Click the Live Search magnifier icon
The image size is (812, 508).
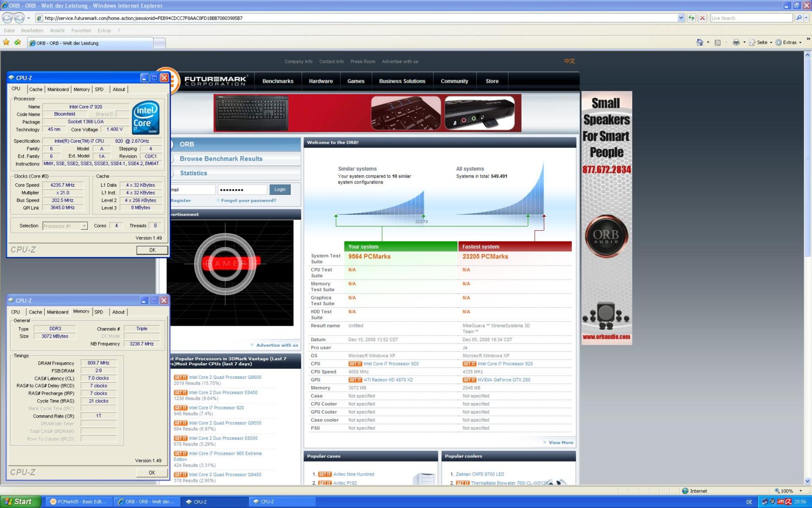(x=798, y=18)
